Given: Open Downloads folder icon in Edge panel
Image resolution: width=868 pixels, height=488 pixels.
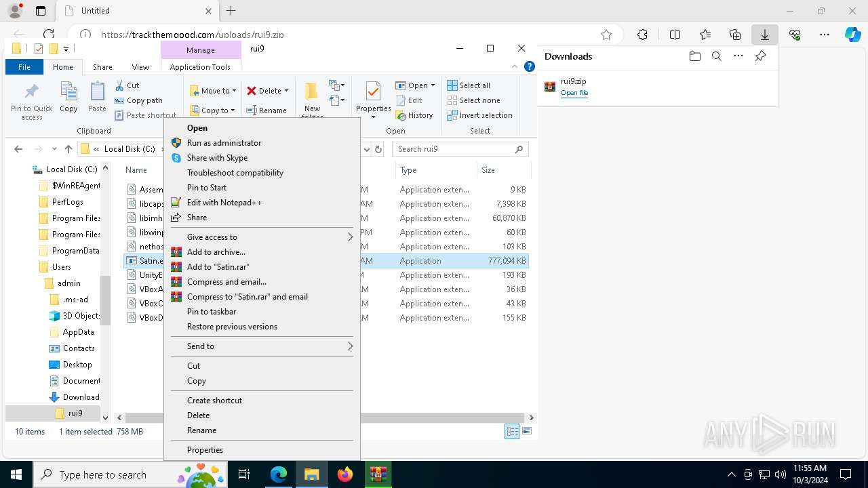Looking at the screenshot, I should point(694,56).
